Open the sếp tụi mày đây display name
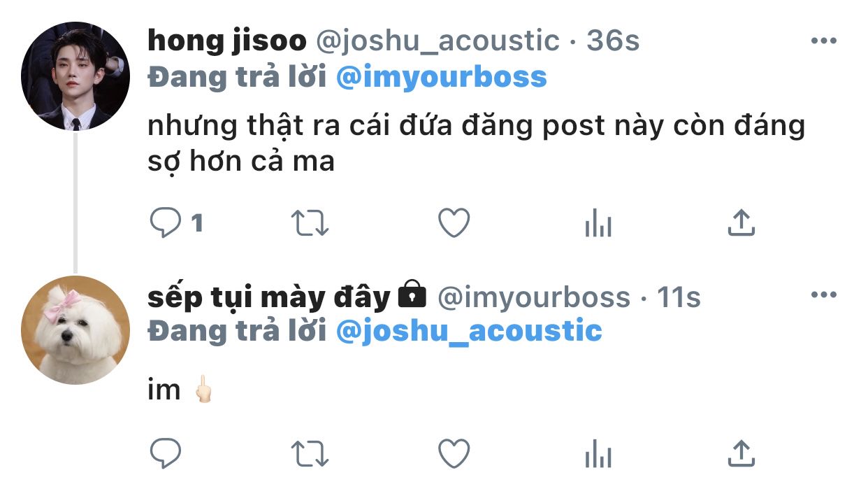 (x=269, y=298)
